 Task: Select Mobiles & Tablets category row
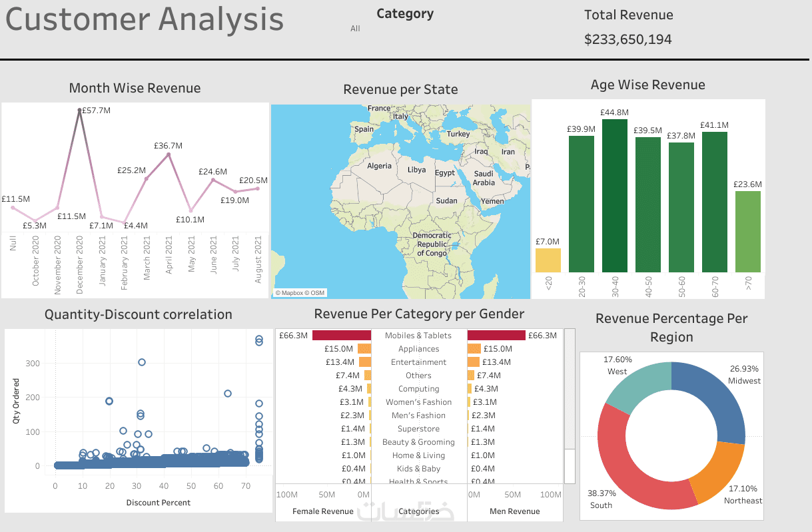[x=418, y=336]
